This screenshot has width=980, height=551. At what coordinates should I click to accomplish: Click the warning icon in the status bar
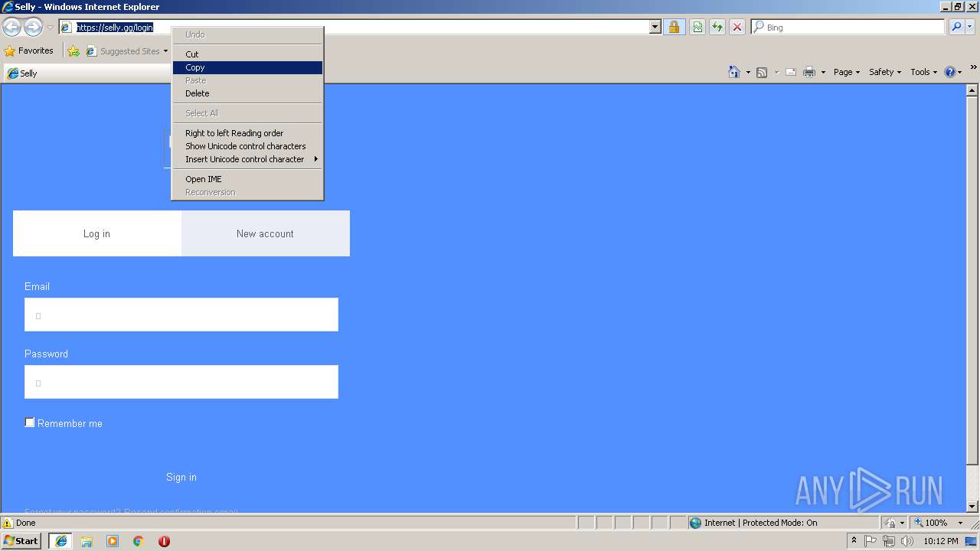(x=8, y=523)
